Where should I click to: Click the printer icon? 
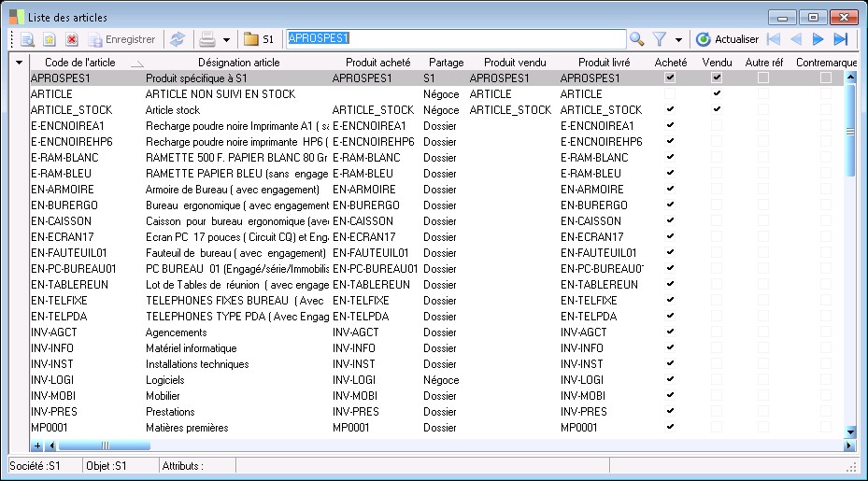tap(207, 39)
